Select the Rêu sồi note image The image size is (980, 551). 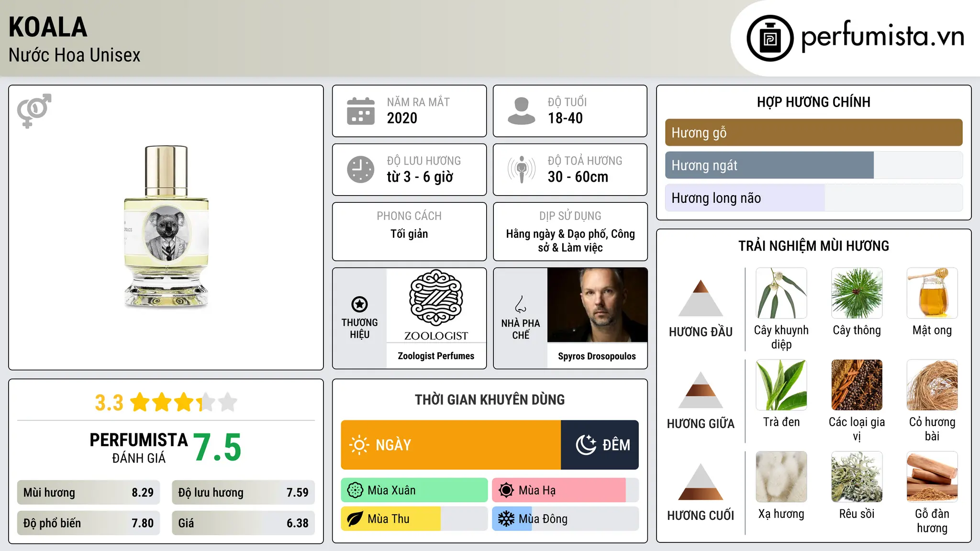click(857, 477)
